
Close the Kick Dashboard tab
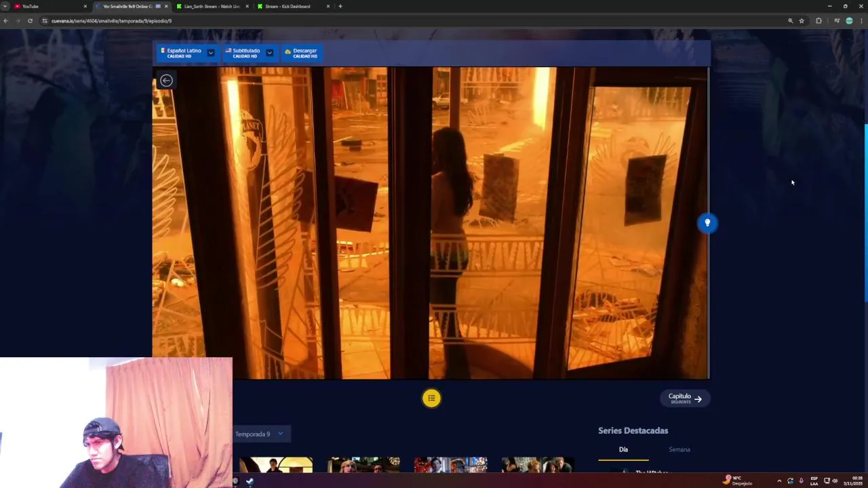pyautogui.click(x=328, y=6)
